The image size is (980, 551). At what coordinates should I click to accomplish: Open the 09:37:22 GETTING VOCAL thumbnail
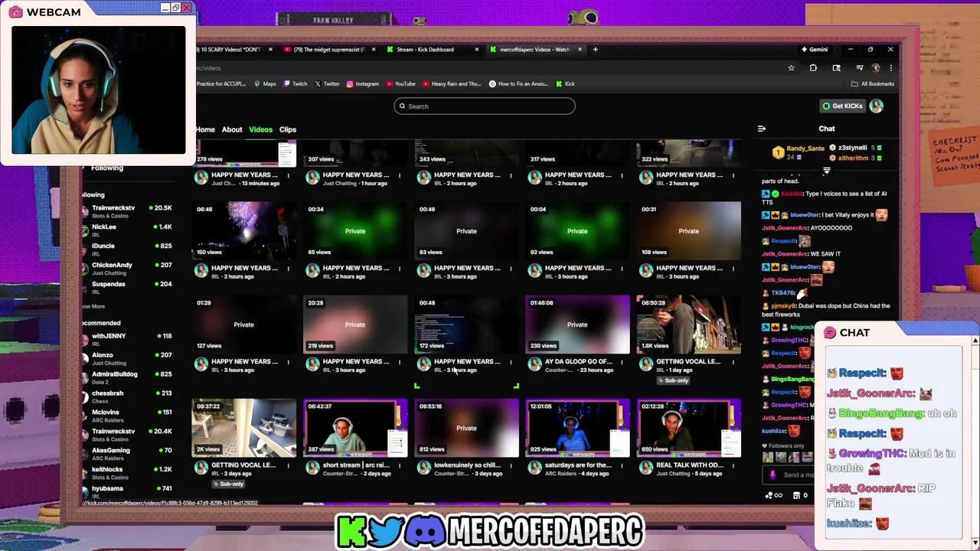click(243, 428)
